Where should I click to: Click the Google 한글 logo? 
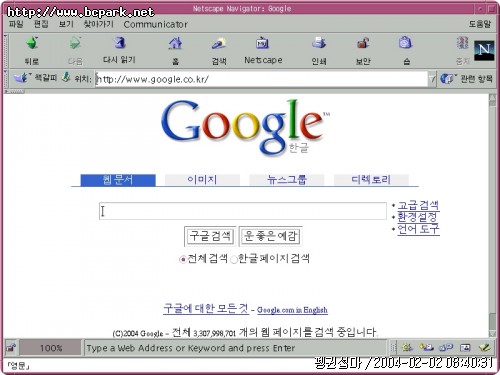point(245,127)
